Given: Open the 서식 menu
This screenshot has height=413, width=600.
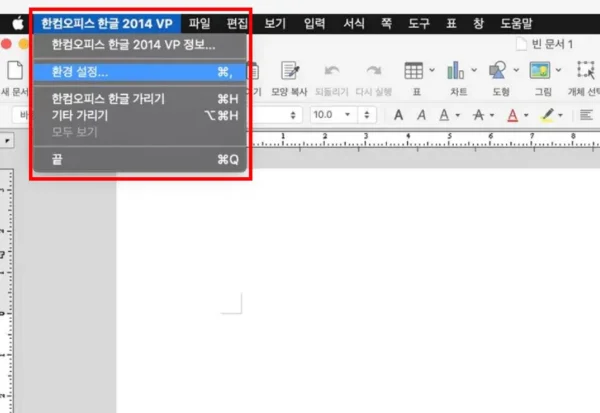Looking at the screenshot, I should (x=354, y=24).
